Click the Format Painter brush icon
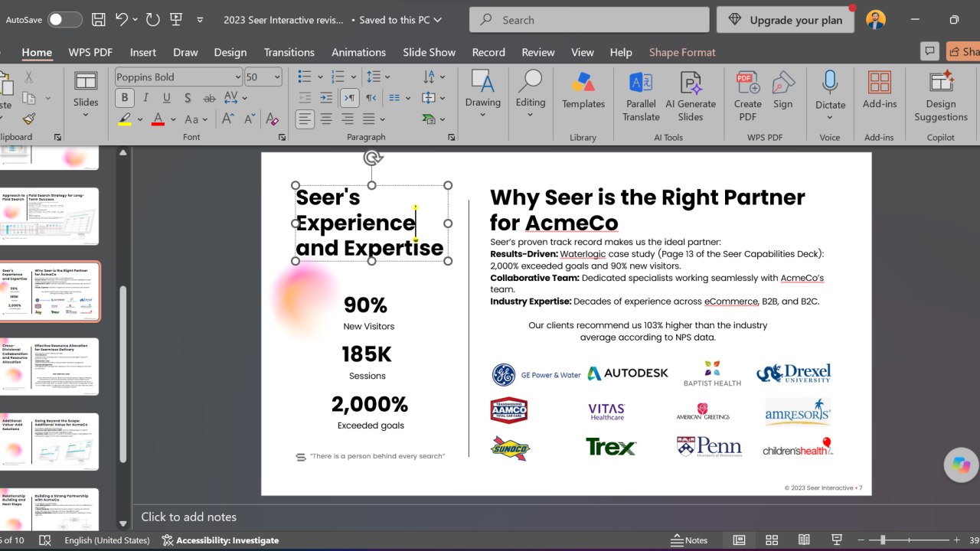This screenshot has width=980, height=551. click(29, 119)
